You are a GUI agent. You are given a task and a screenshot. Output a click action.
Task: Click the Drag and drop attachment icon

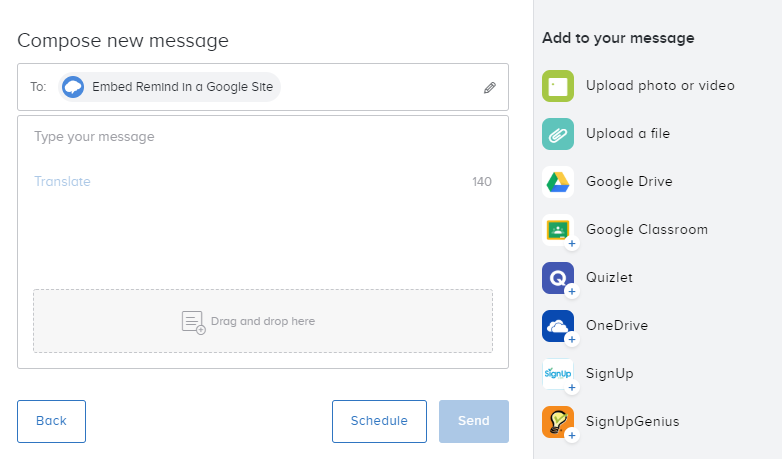coord(193,322)
